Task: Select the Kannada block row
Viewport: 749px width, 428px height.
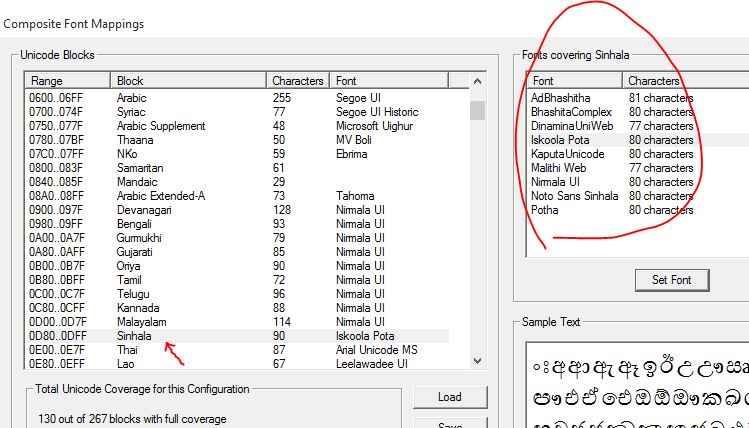Action: pyautogui.click(x=237, y=308)
